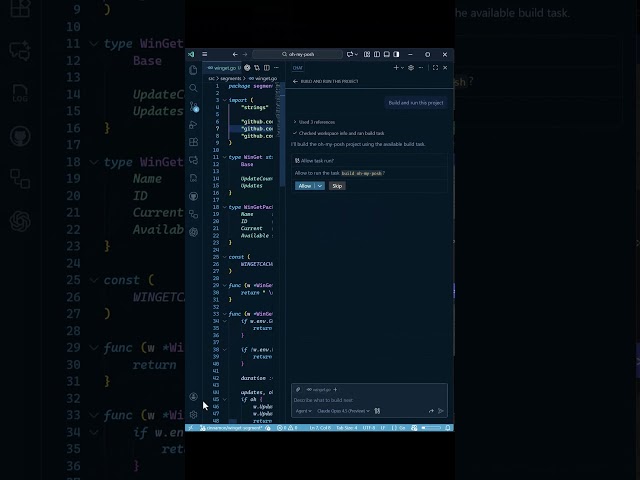The width and height of the screenshot is (640, 480).
Task: Expand the 'Used 3 references' section
Action: [314, 122]
